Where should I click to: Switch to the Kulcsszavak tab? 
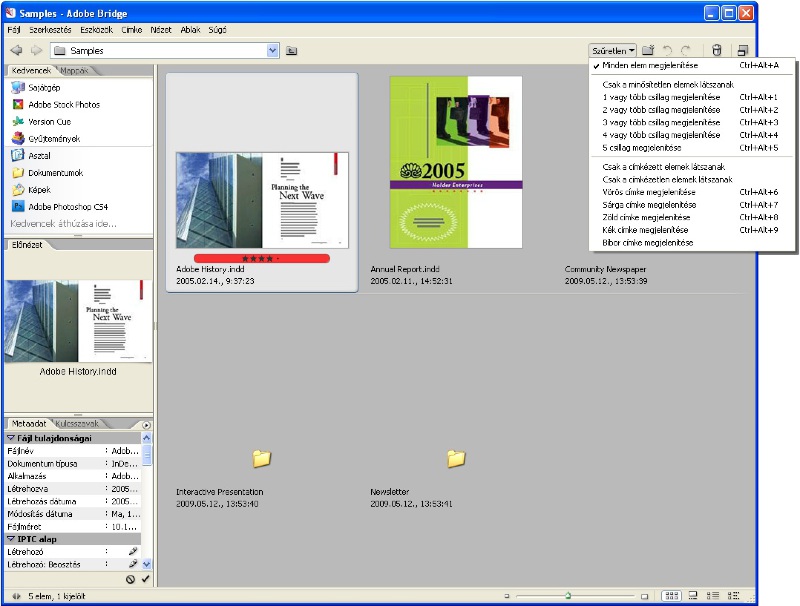77,423
